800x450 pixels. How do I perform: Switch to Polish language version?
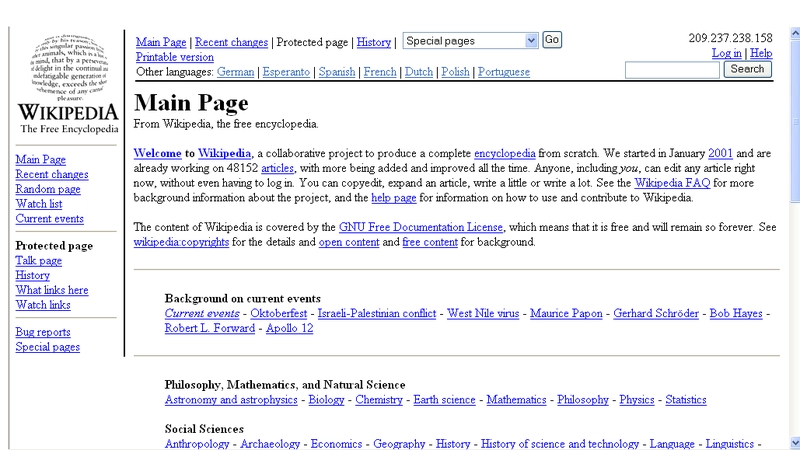pos(455,72)
